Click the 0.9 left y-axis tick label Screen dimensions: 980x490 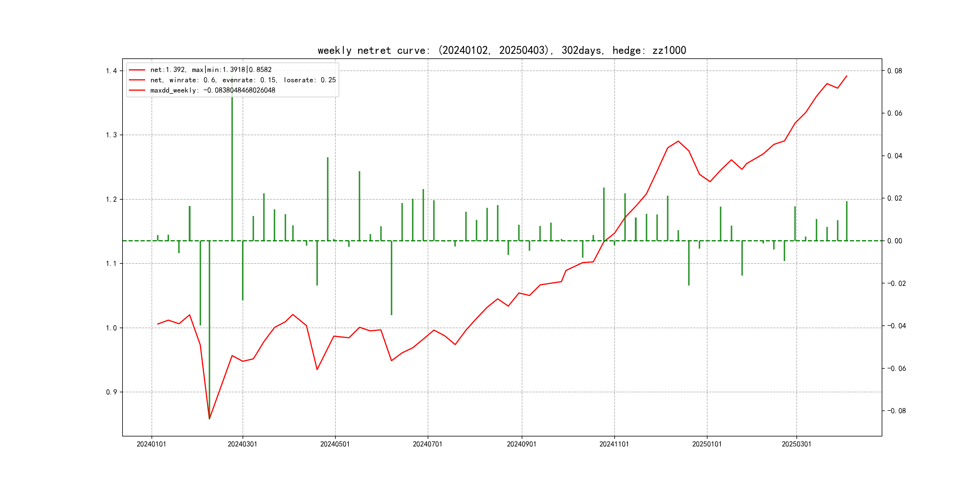(x=112, y=392)
